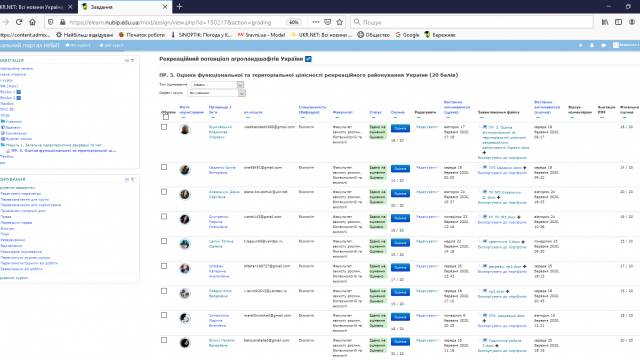
Task: Select checkbox for Цапун Тетяна row
Action: 164,241
